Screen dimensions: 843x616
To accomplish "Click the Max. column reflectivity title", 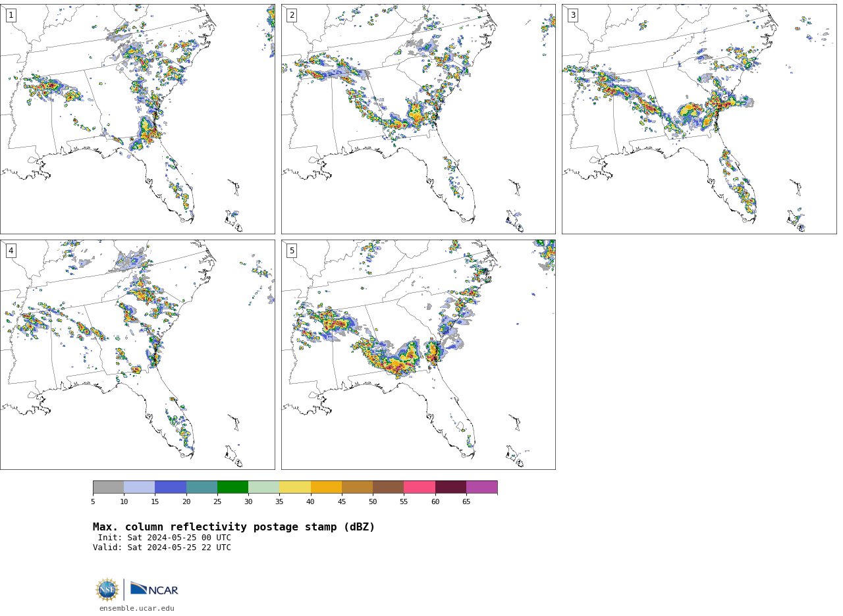I will 234,527.
